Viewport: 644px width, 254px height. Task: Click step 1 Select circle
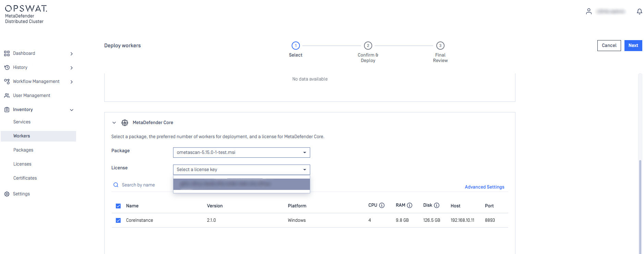click(x=296, y=46)
